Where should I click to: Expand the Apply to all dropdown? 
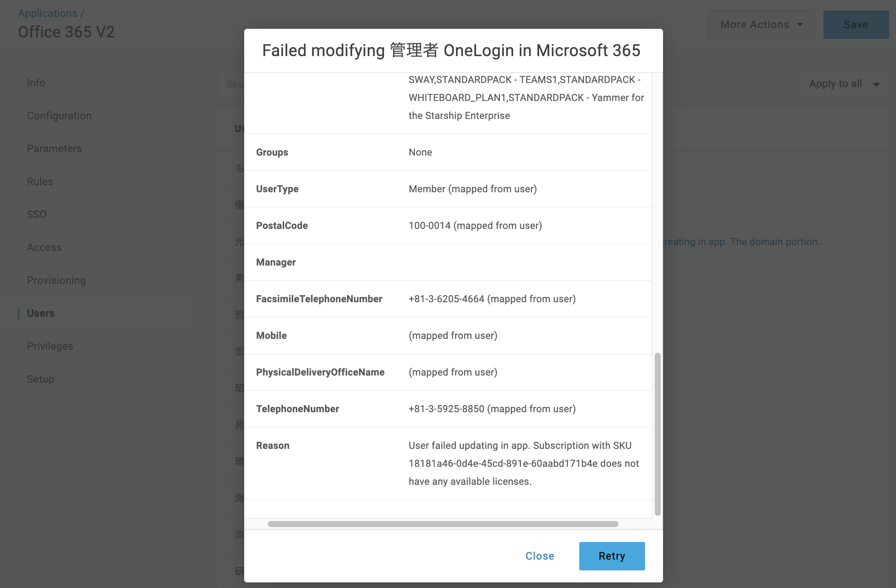844,83
